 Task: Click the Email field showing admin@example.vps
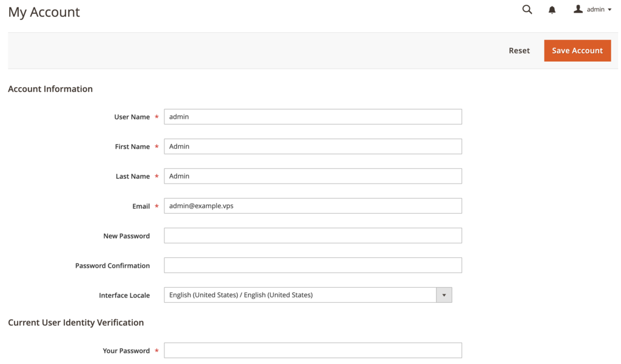coord(312,205)
